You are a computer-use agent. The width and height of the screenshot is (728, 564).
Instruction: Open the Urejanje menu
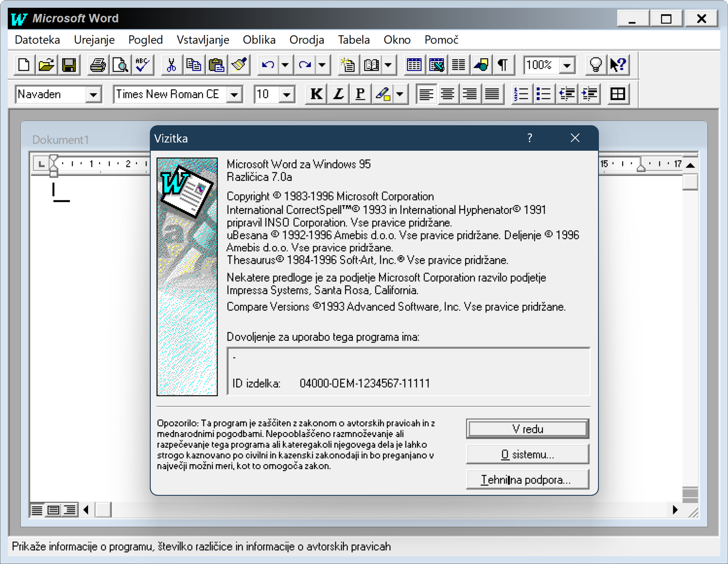tap(94, 40)
